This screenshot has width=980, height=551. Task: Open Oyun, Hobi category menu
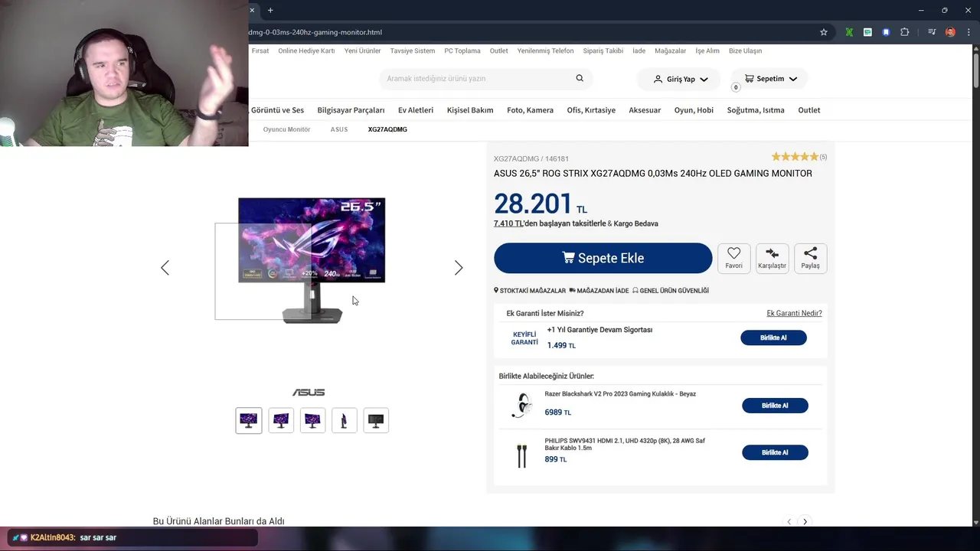(x=694, y=110)
